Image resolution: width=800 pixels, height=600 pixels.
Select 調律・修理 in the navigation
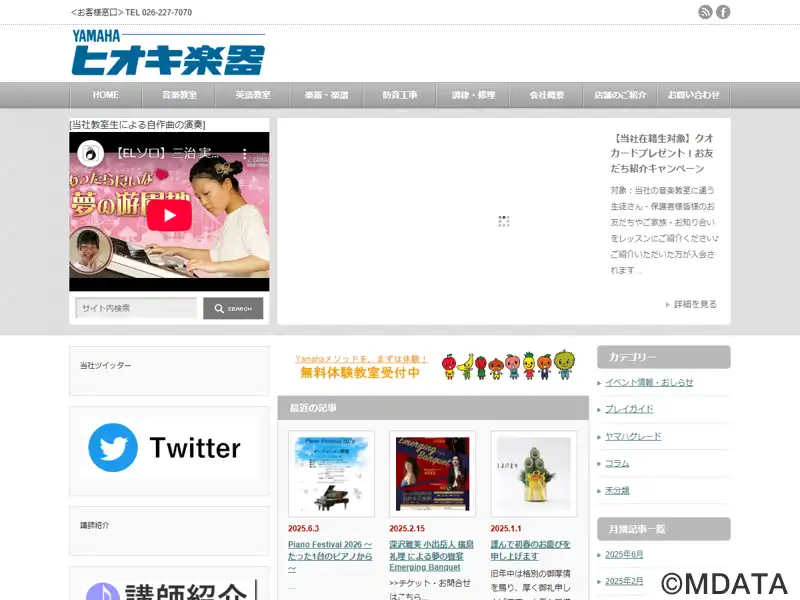[x=473, y=95]
